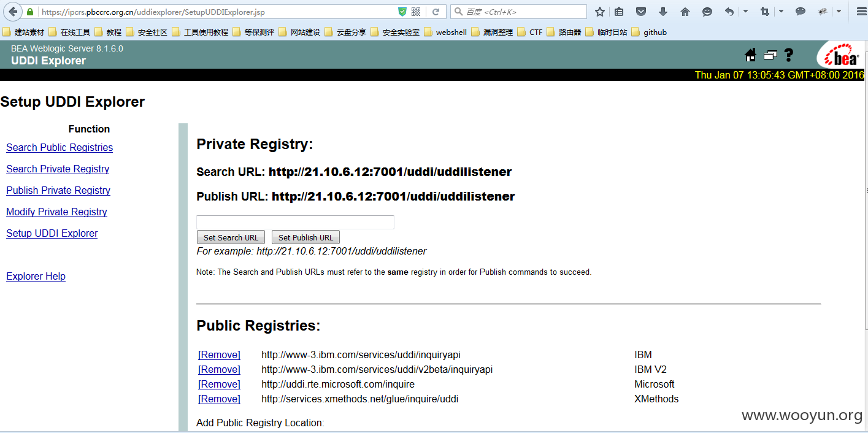Image resolution: width=868 pixels, height=433 pixels.
Task: Remove the IBM inquiryapi registry
Action: pos(219,354)
